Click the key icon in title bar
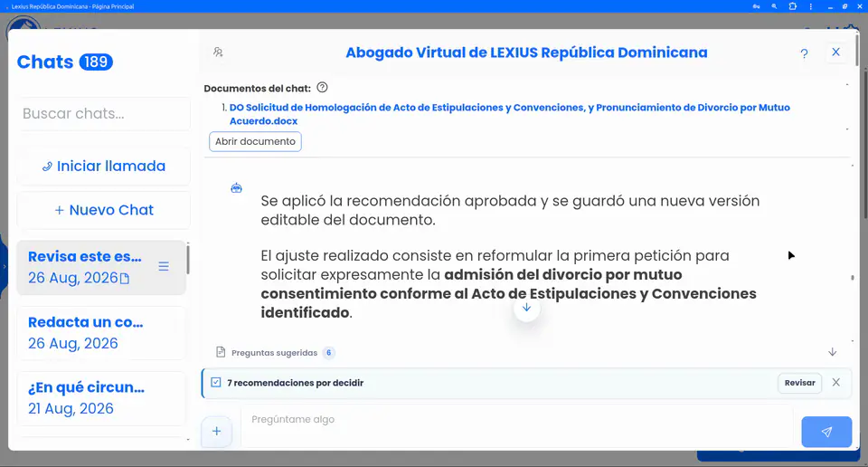Viewport: 868px width, 467px height. [756, 6]
